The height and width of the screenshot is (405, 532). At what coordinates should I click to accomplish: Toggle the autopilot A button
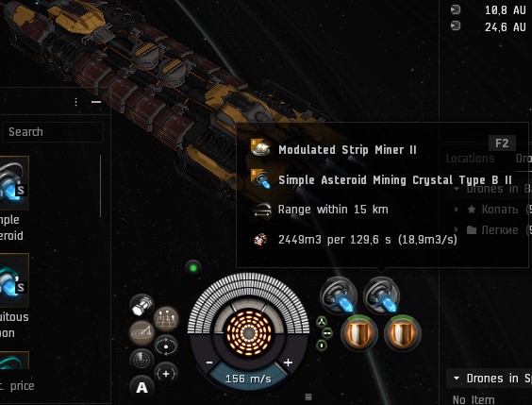(141, 387)
